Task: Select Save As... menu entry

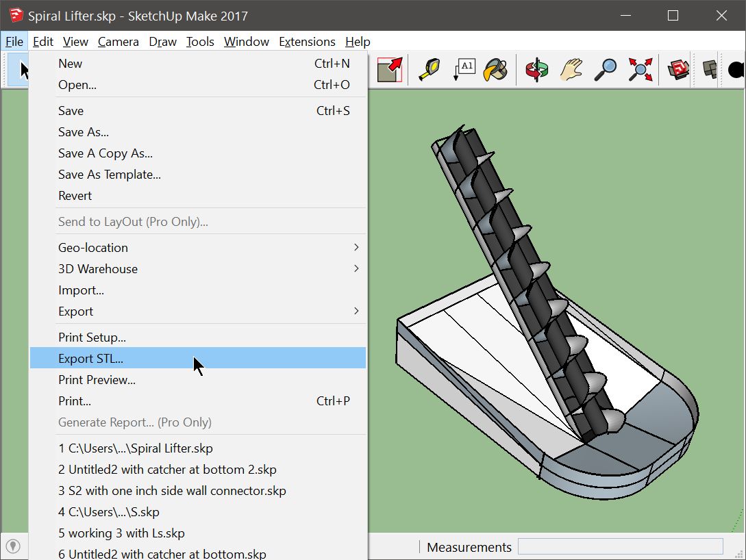Action: click(198, 132)
